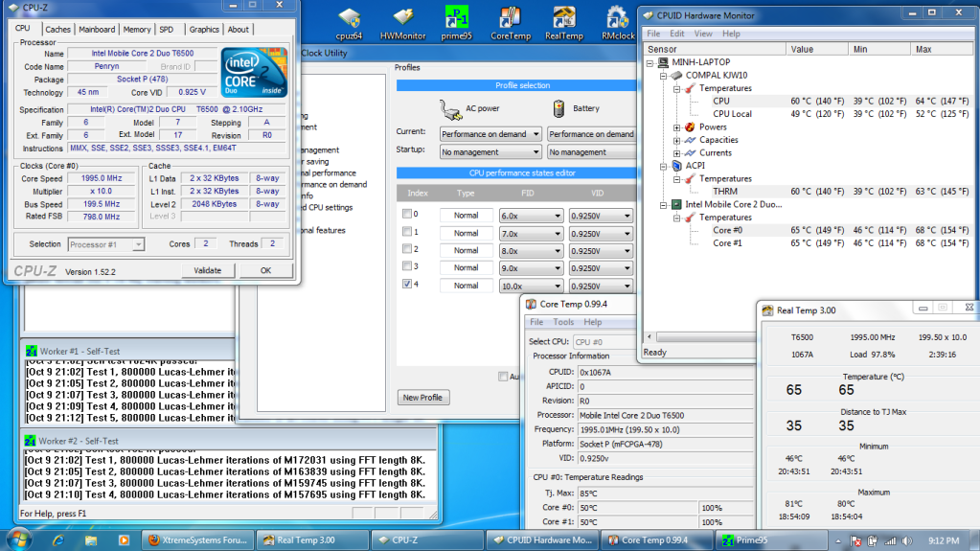Image resolution: width=980 pixels, height=551 pixels.
Task: Click the Intel Core 2 Duo logo
Action: click(x=254, y=72)
